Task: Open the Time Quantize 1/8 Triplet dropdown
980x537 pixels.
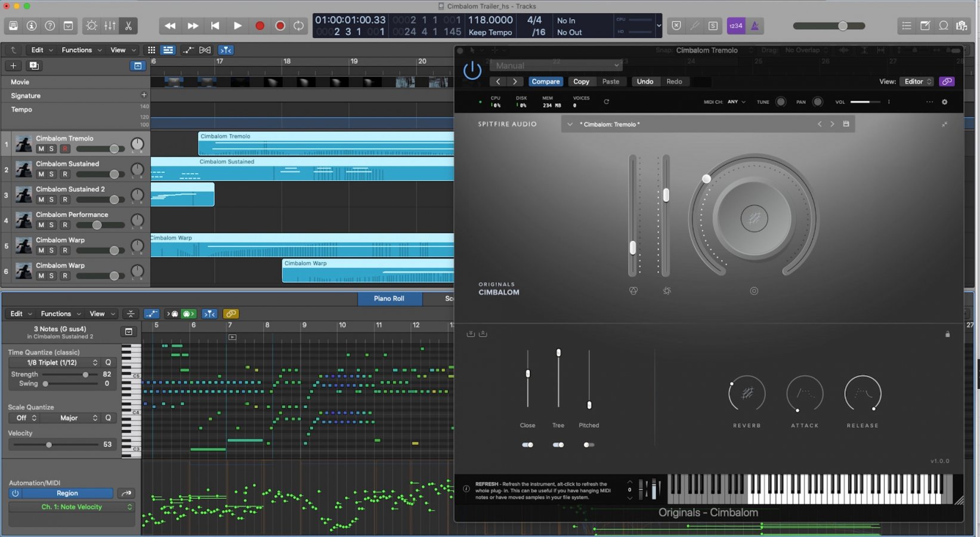Action: coord(61,363)
